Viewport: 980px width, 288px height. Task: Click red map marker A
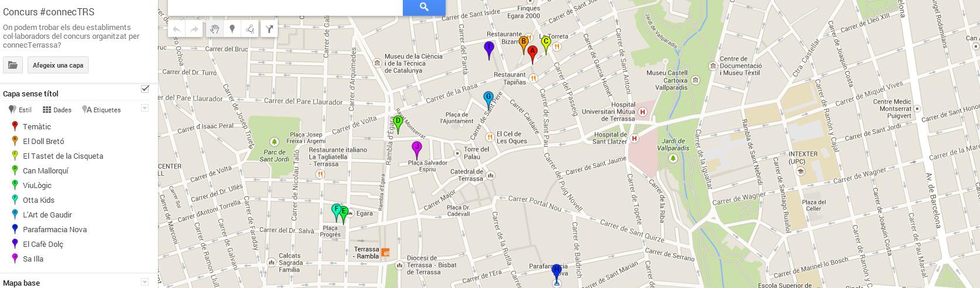click(x=533, y=54)
